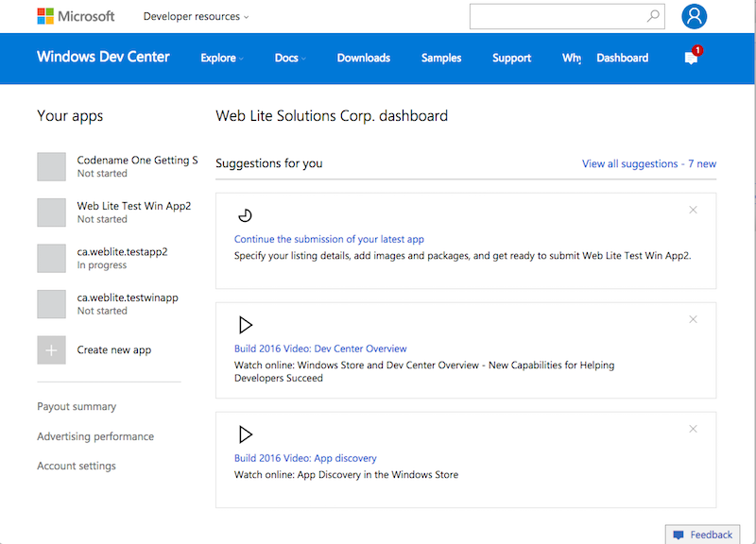Click the play icon for Dev Center Overview video
The image size is (756, 544).
[x=246, y=324]
